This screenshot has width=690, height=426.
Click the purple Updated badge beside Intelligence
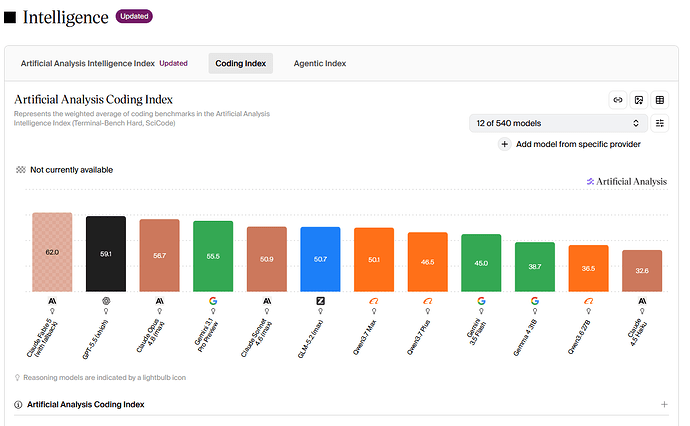point(134,16)
